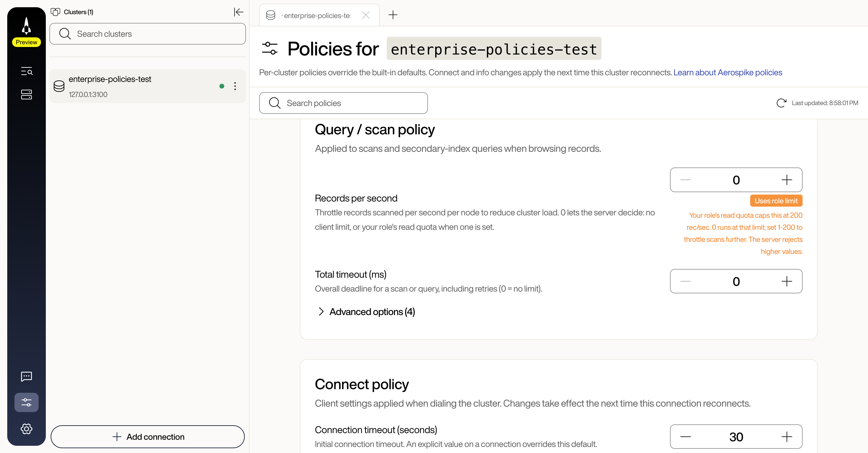Screen dimensions: 868x453
Task: Follow the Learn about Aerospike policies link
Action: tap(728, 72)
